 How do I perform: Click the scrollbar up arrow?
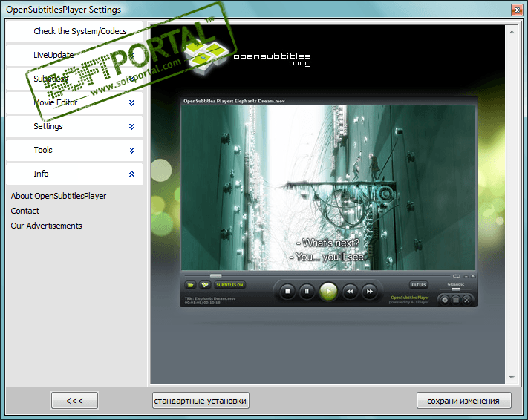[512, 32]
